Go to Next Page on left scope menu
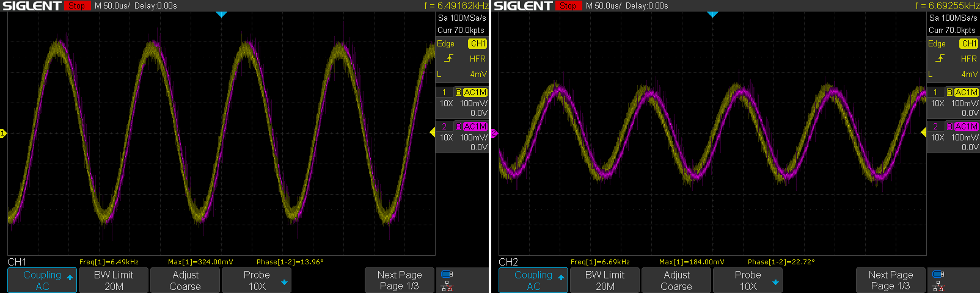Image resolution: width=980 pixels, height=293 pixels. pyautogui.click(x=399, y=280)
